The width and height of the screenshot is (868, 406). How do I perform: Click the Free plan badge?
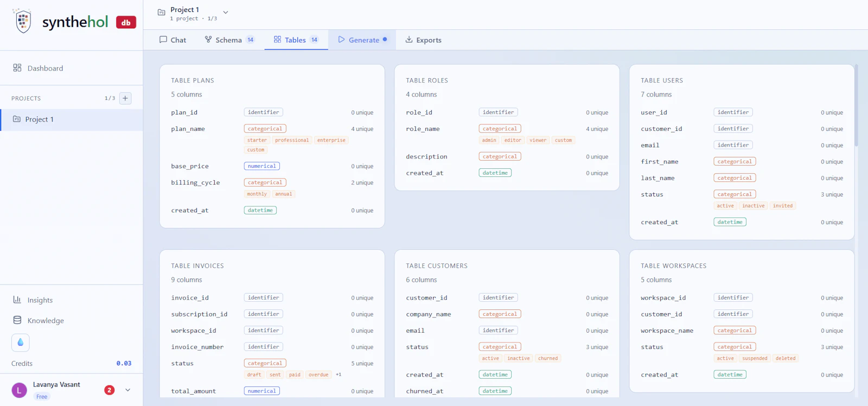42,397
